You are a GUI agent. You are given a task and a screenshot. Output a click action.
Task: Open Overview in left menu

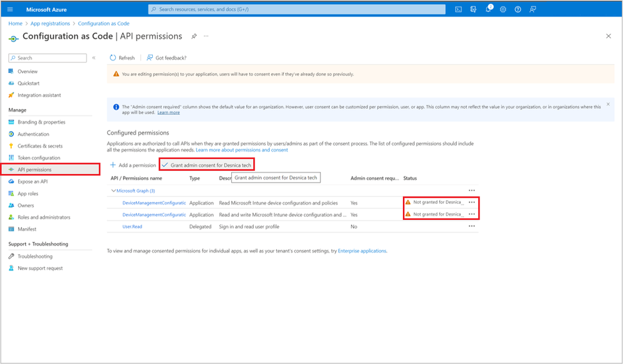(x=27, y=72)
